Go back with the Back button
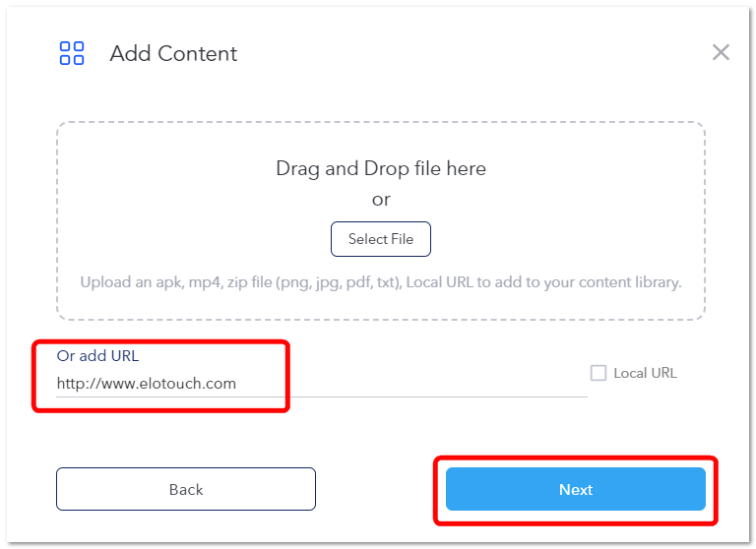Viewport: 756px width, 549px height. [x=186, y=489]
